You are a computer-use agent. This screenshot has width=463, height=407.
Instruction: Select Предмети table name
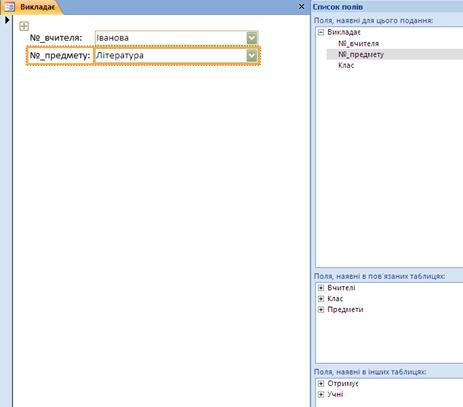(345, 310)
